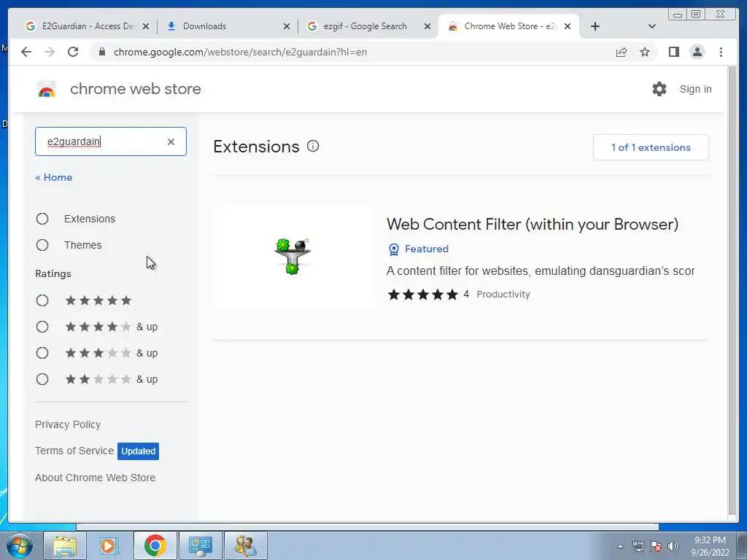Screen dimensions: 747x560
Task: Open the control panel taskbar icon
Action: coord(200,545)
